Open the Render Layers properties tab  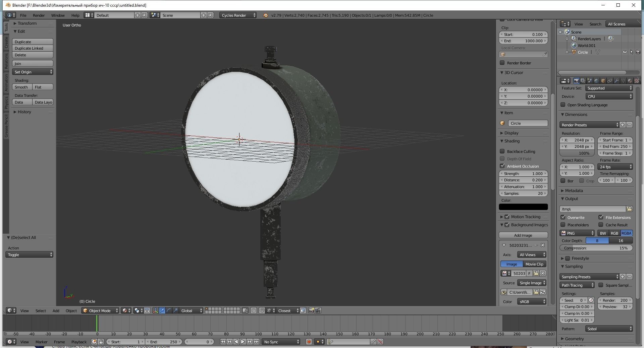[583, 81]
